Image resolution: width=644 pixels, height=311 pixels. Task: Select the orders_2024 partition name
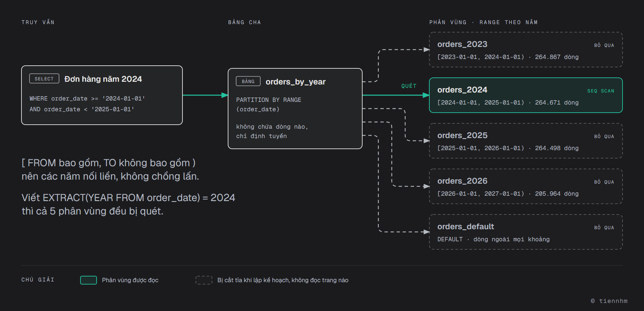(462, 90)
